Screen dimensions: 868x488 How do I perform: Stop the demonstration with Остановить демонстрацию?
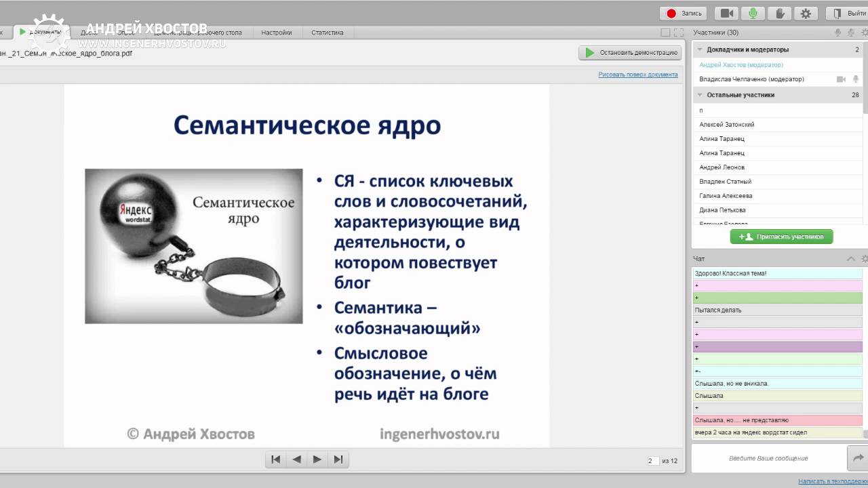point(629,52)
